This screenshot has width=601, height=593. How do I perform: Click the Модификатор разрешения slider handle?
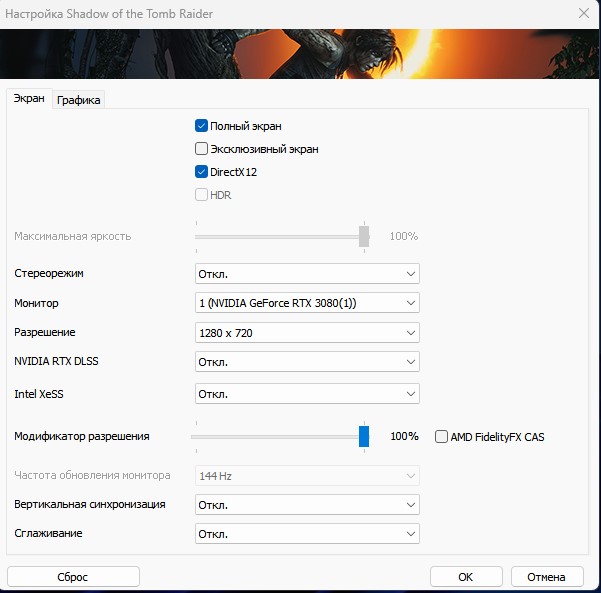(364, 436)
